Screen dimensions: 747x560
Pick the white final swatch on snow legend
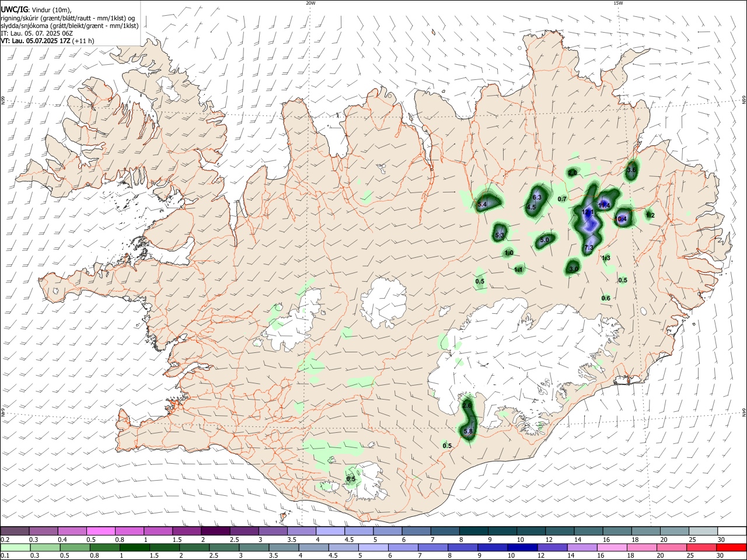click(x=732, y=531)
